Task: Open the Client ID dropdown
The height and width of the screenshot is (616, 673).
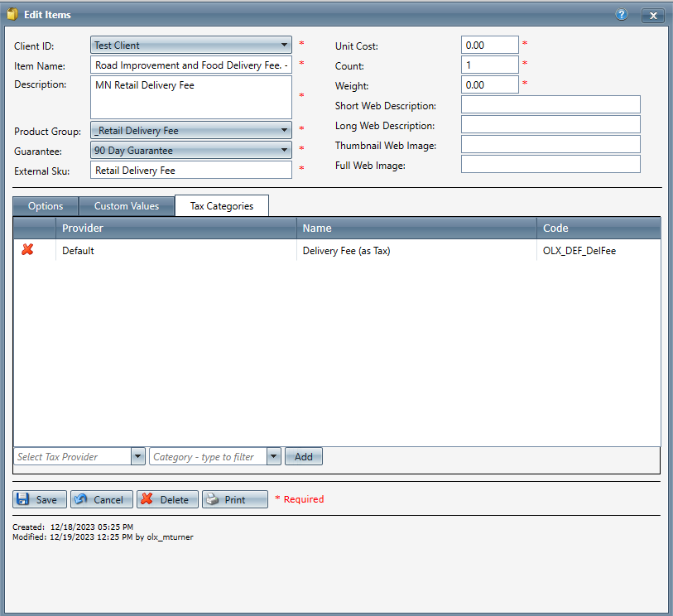Action: (x=191, y=45)
